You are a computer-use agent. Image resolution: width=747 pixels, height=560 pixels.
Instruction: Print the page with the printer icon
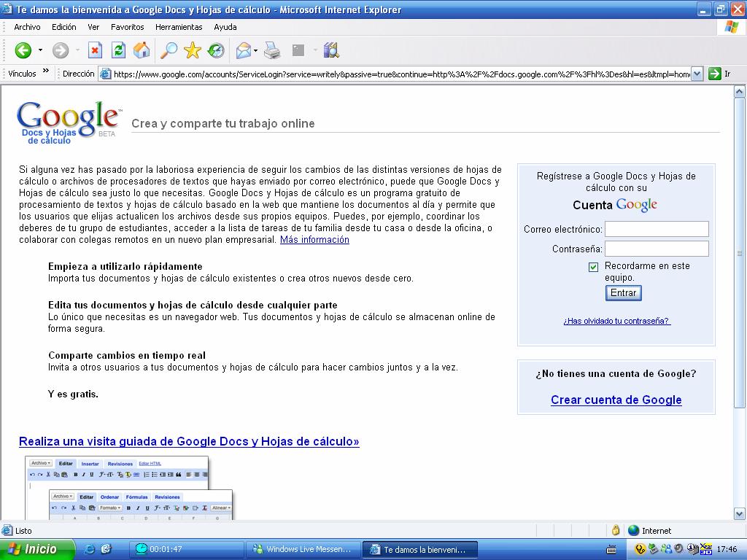[x=272, y=50]
